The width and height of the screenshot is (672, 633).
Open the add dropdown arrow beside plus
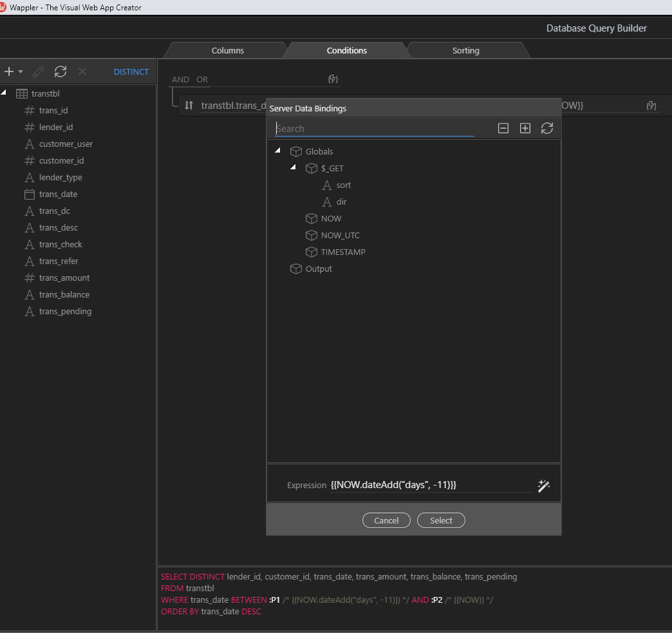click(x=21, y=71)
